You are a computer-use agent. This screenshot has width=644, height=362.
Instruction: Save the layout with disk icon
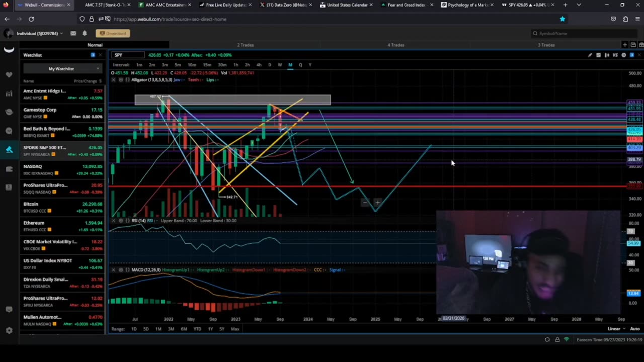[x=633, y=45]
